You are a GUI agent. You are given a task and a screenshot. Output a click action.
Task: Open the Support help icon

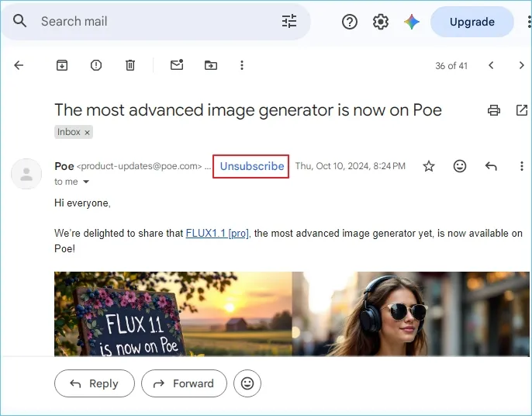pyautogui.click(x=350, y=22)
